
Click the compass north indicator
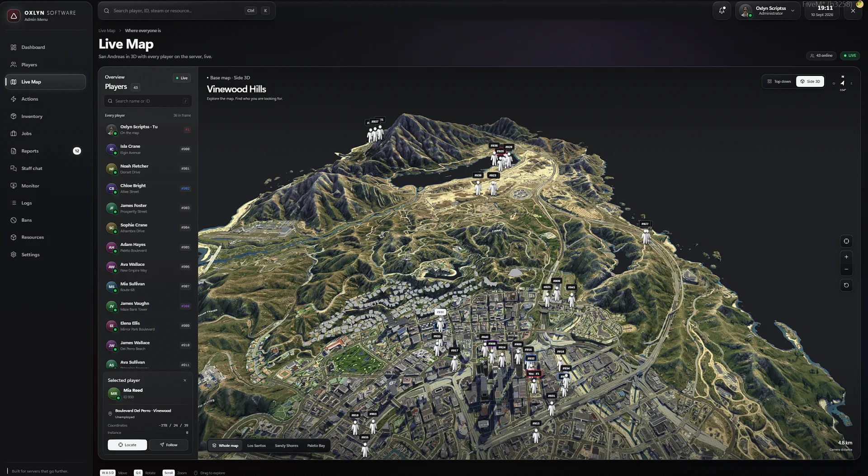[843, 83]
